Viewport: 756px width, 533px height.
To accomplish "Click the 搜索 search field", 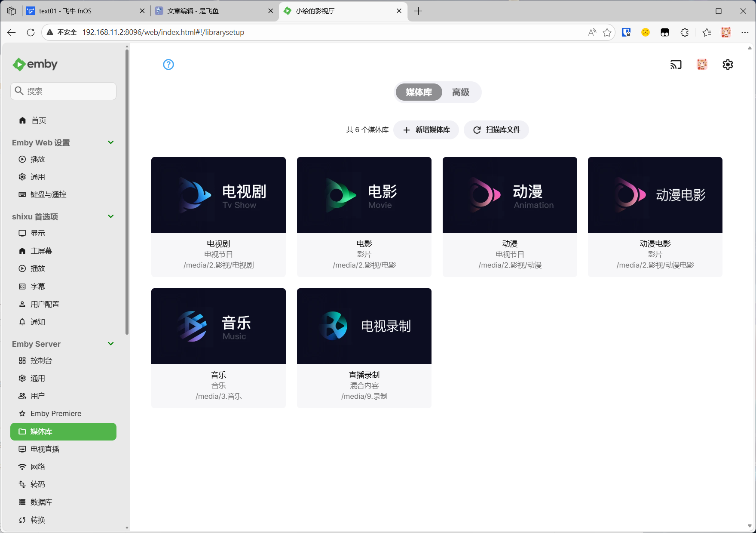I will pyautogui.click(x=69, y=91).
